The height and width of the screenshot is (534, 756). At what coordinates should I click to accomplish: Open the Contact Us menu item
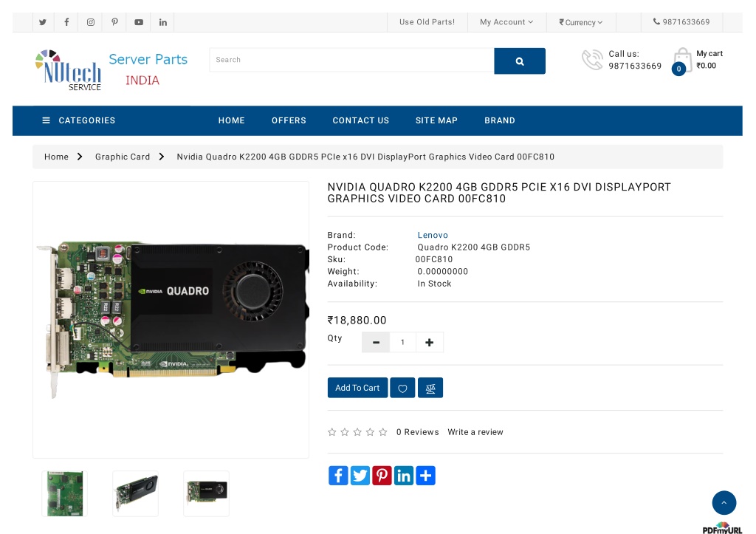point(360,120)
